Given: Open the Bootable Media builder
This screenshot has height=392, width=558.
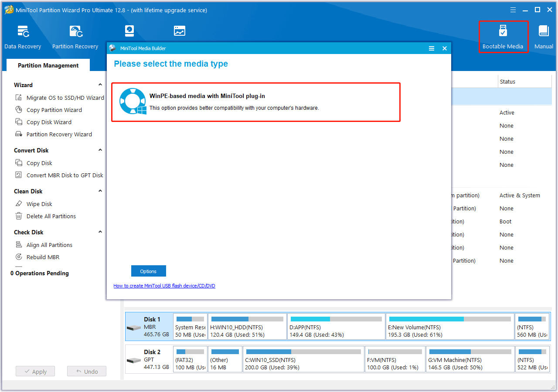Looking at the screenshot, I should point(503,37).
